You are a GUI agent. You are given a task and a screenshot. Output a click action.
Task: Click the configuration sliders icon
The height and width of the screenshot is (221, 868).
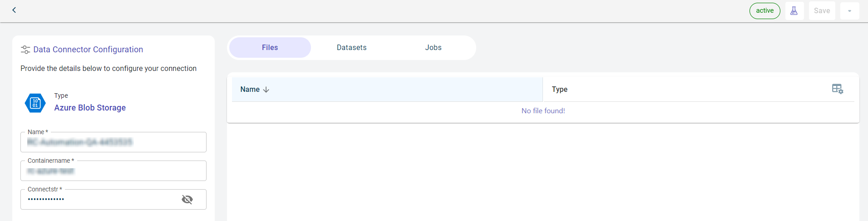(x=25, y=50)
